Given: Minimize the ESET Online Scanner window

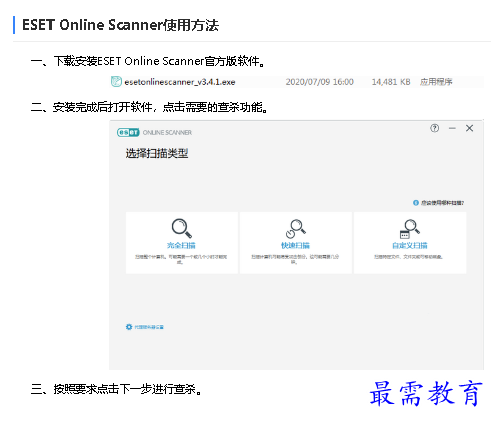Looking at the screenshot, I should click(x=452, y=128).
